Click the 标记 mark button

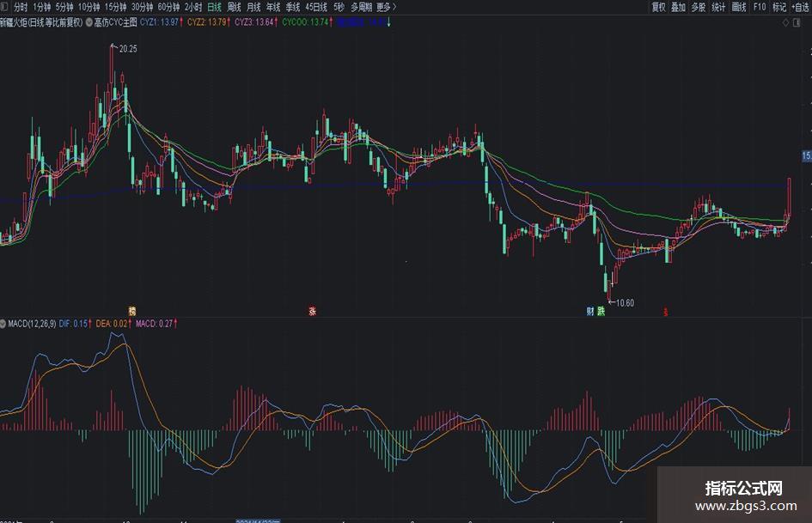(x=779, y=7)
